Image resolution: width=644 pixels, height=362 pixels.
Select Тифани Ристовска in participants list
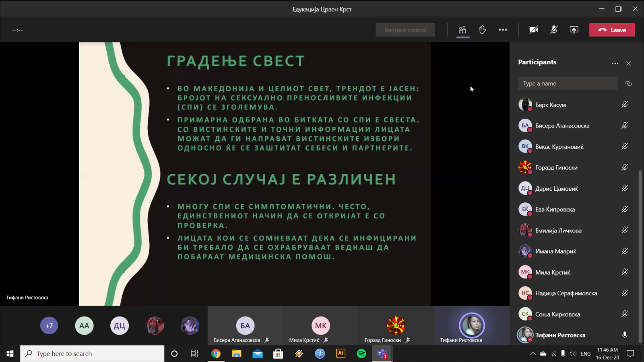point(560,335)
